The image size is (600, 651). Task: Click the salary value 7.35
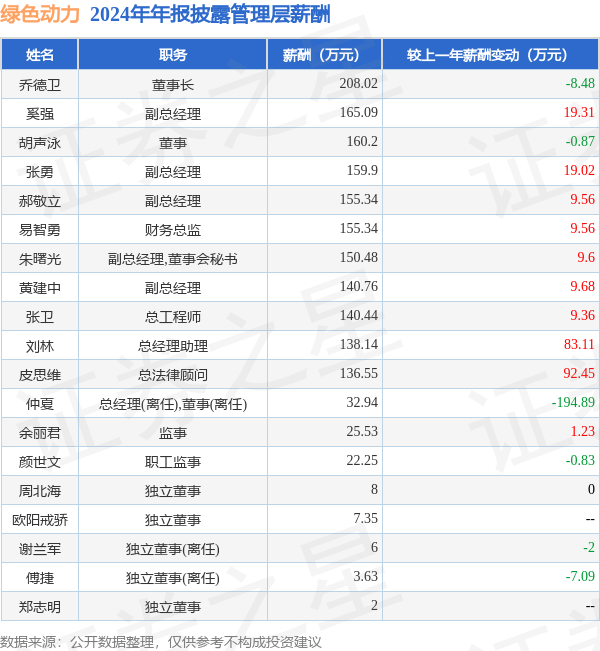[x=365, y=519]
